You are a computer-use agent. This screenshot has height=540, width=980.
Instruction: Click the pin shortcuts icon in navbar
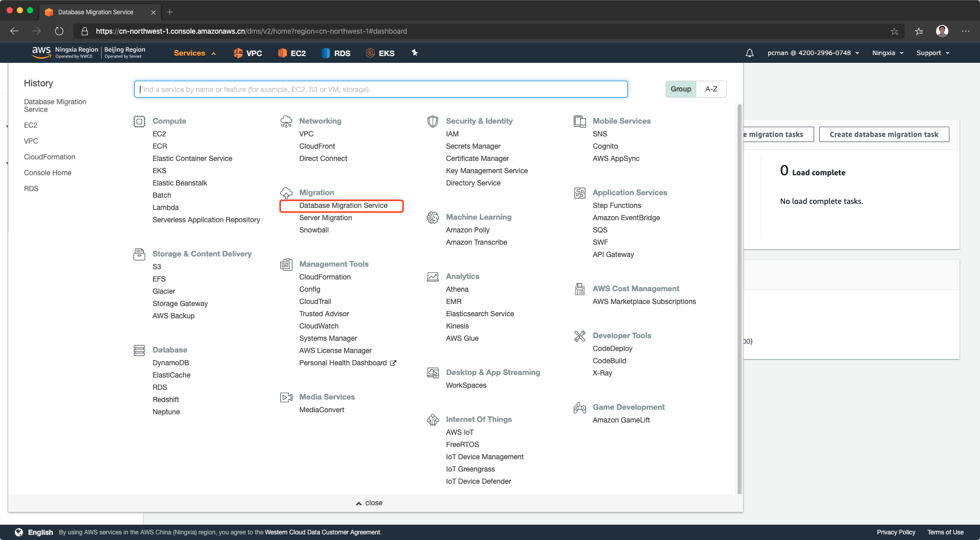(414, 53)
